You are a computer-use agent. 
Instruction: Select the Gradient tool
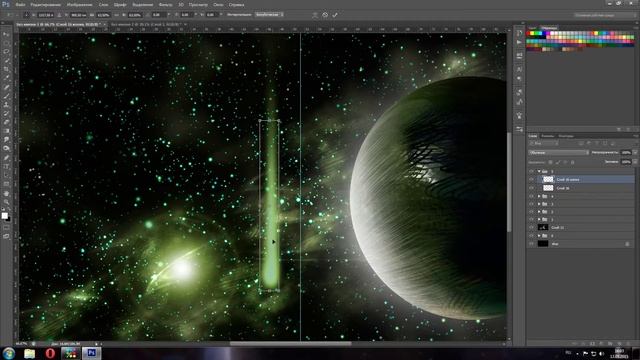point(6,131)
